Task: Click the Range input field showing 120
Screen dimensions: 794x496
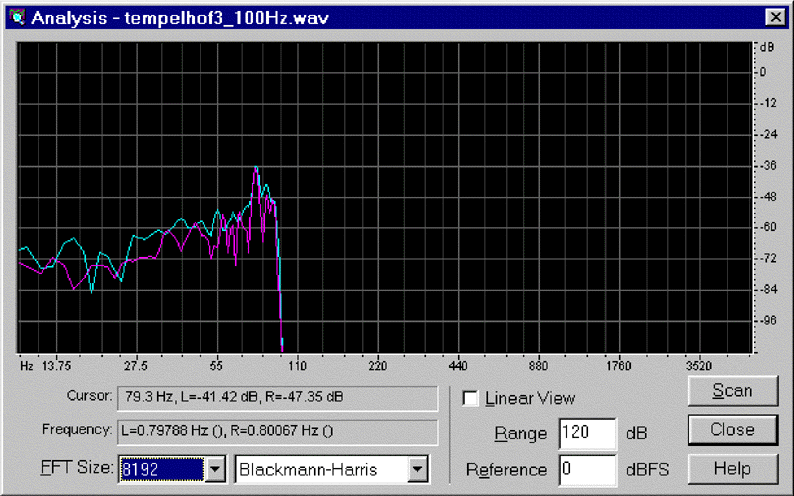Action: pyautogui.click(x=587, y=433)
